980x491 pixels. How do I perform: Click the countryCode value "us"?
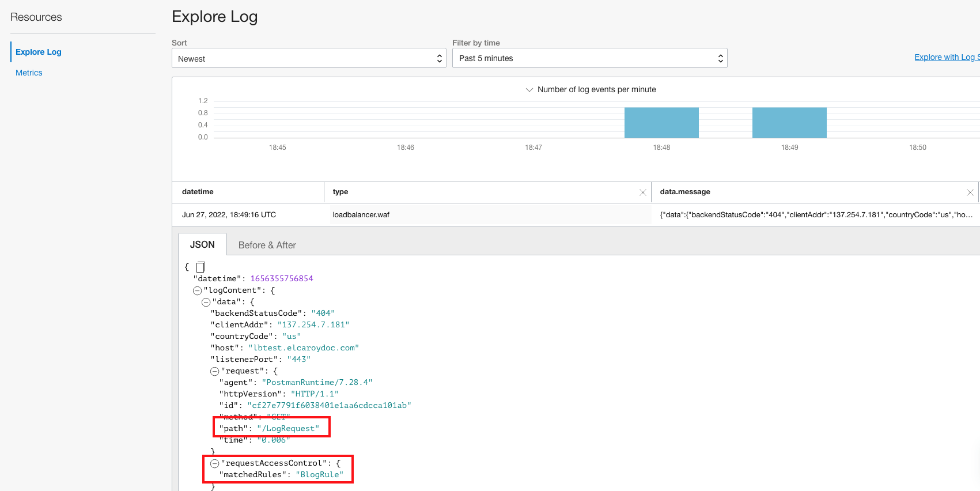pos(292,336)
